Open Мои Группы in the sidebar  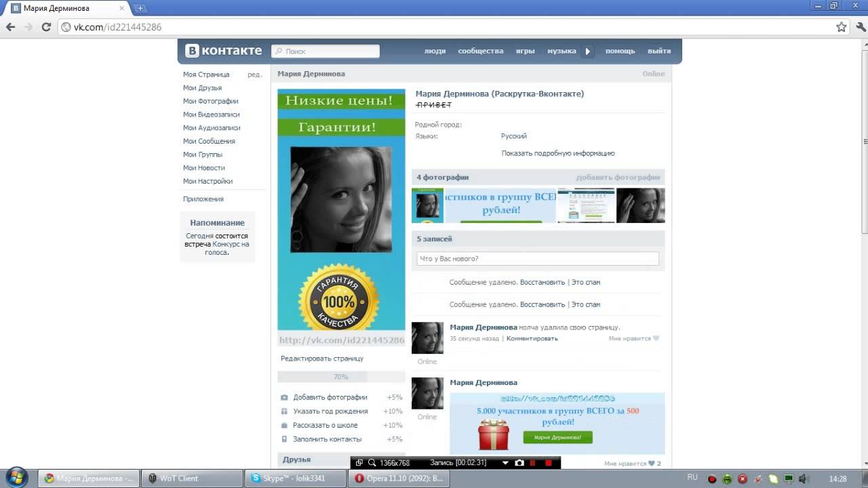[x=203, y=155]
